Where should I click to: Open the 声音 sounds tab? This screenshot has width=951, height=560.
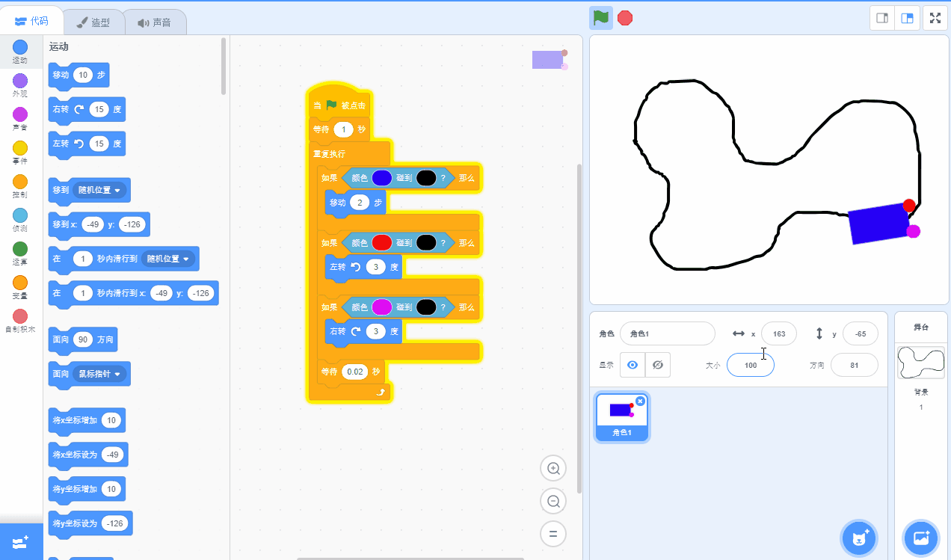coord(154,22)
